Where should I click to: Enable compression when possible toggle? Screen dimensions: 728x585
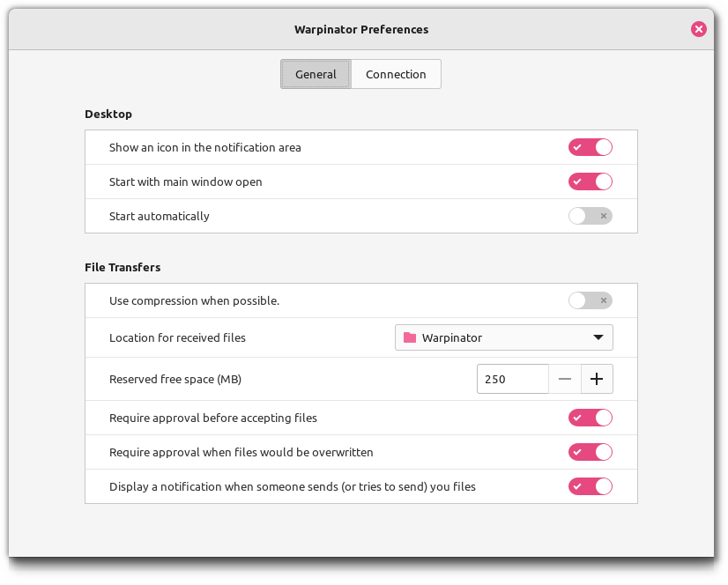(x=590, y=300)
